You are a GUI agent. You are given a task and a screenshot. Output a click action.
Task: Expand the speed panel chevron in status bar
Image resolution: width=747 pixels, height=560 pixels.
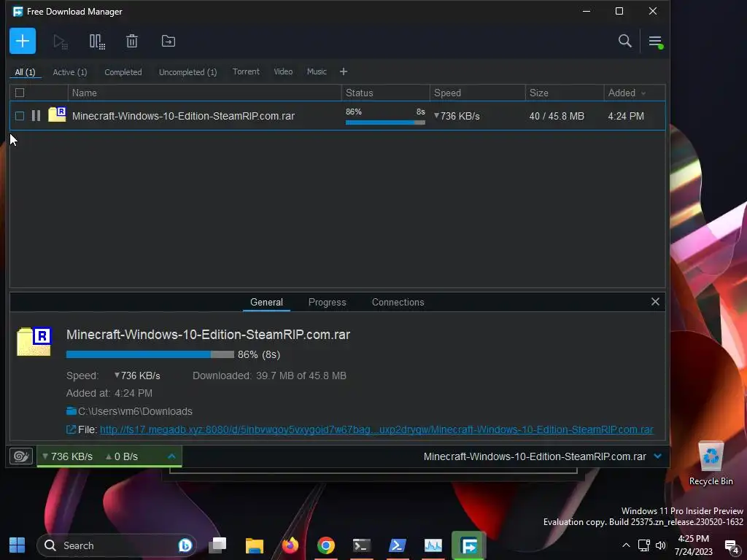(x=171, y=456)
